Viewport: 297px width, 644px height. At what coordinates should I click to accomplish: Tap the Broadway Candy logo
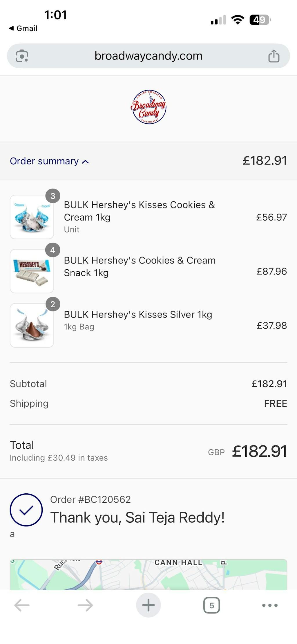tap(148, 107)
